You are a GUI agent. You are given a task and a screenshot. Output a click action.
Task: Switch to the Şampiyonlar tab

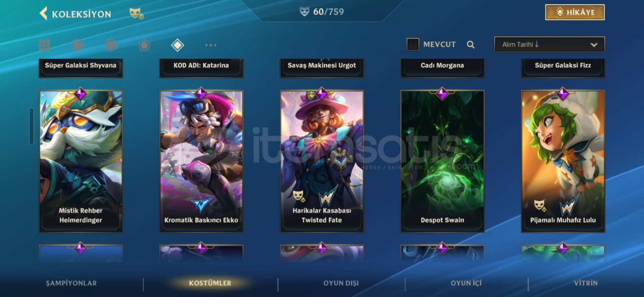[x=71, y=283]
